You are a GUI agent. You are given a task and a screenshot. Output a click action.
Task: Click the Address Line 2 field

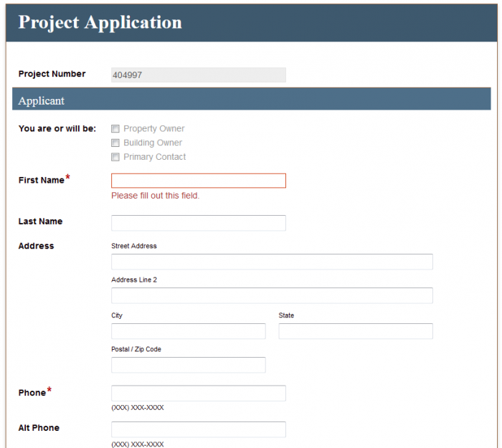(x=272, y=295)
